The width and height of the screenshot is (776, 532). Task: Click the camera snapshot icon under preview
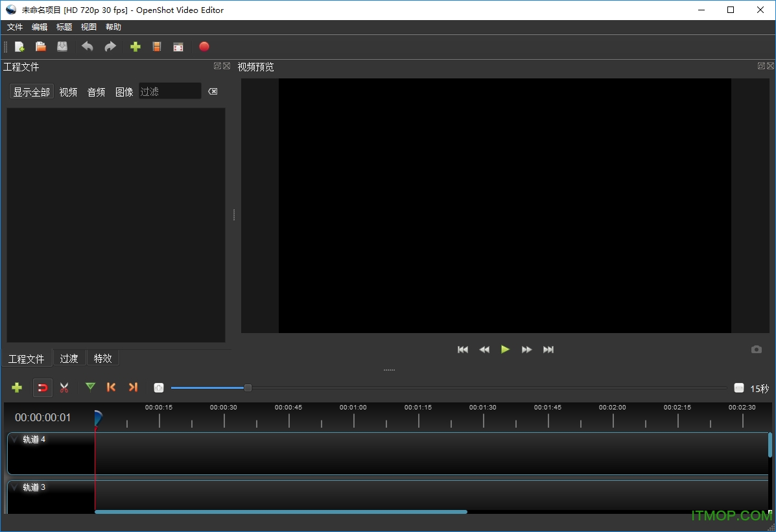click(x=757, y=349)
